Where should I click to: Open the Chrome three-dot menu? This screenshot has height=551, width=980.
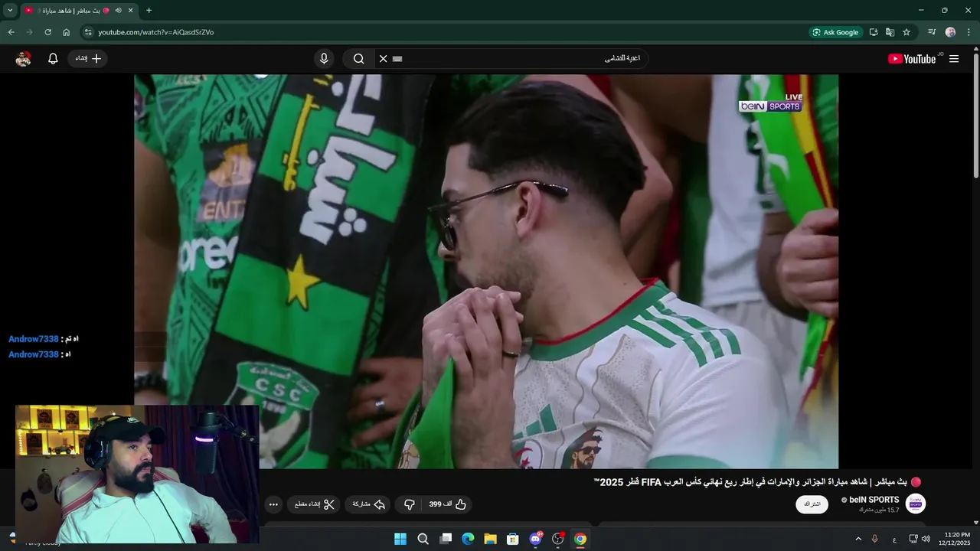pyautogui.click(x=969, y=32)
